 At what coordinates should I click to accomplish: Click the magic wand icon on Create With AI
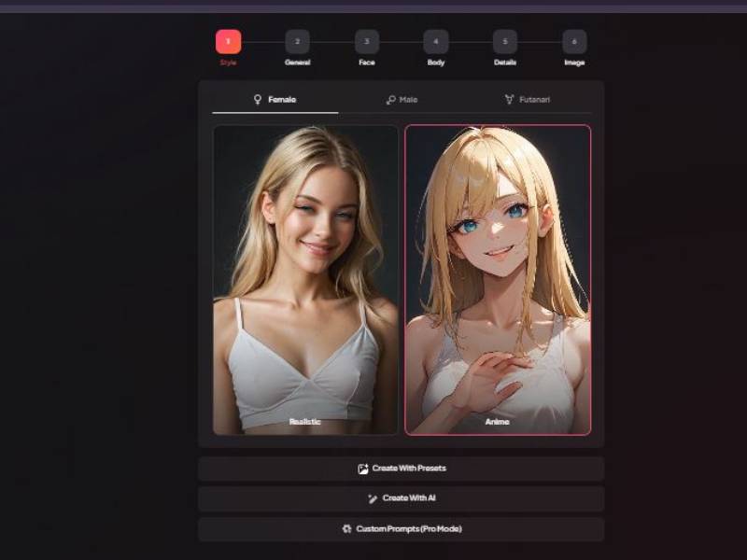tap(372, 497)
